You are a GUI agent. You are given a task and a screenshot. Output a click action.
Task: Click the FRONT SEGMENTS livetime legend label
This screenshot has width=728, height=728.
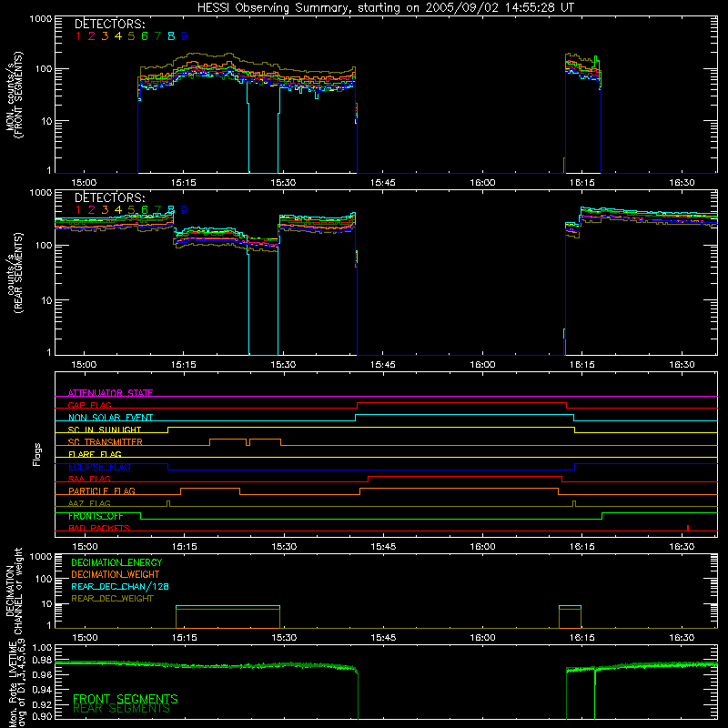point(126,699)
